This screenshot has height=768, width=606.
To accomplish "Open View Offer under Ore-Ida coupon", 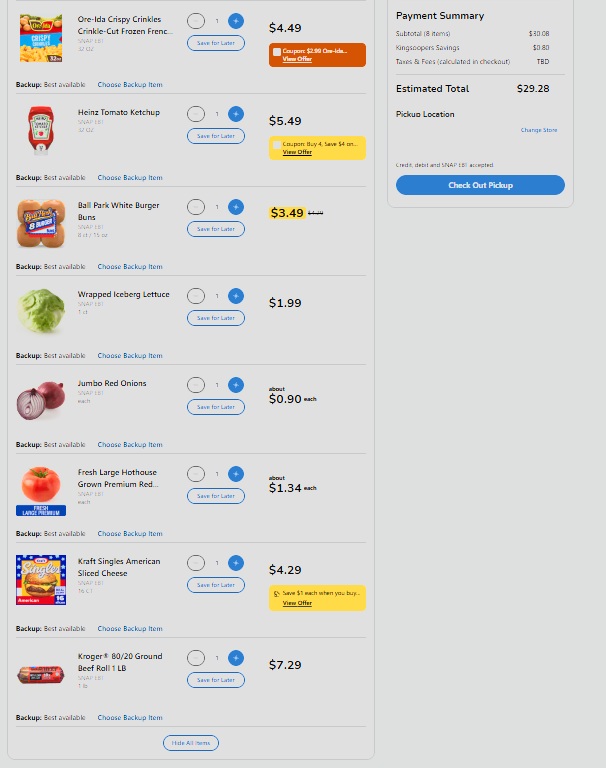I will 297,59.
